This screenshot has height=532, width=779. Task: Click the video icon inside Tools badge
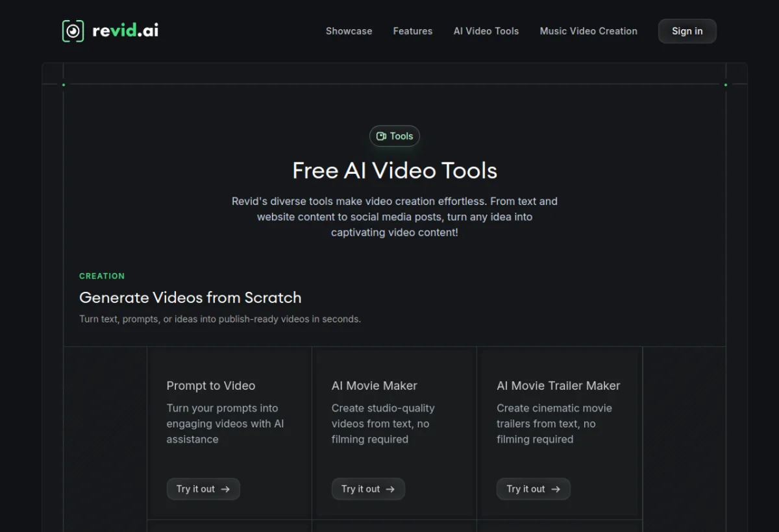382,136
